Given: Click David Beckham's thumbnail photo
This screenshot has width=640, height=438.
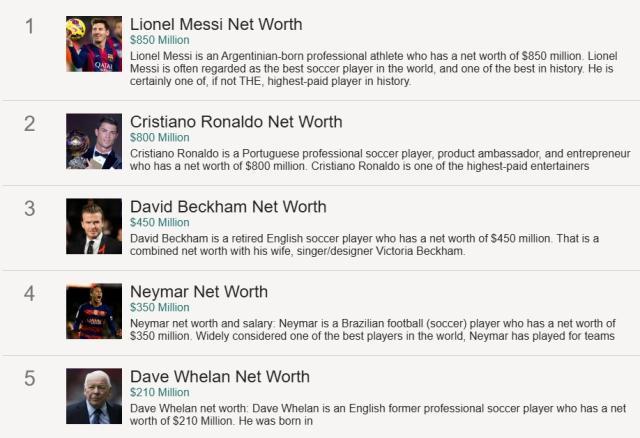Looking at the screenshot, I should 94,226.
